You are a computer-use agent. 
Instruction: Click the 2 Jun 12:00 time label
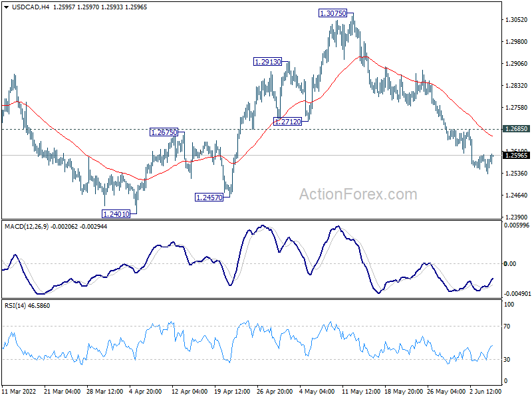pos(485,391)
